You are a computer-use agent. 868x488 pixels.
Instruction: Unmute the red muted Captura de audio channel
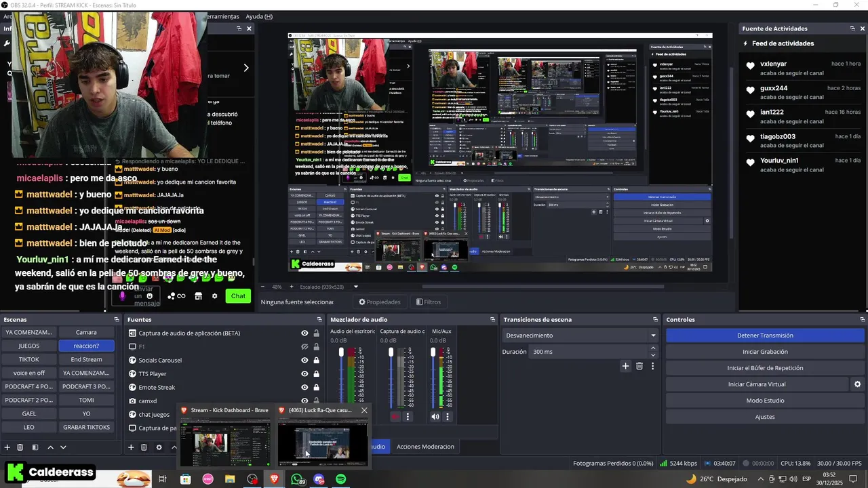click(x=395, y=417)
